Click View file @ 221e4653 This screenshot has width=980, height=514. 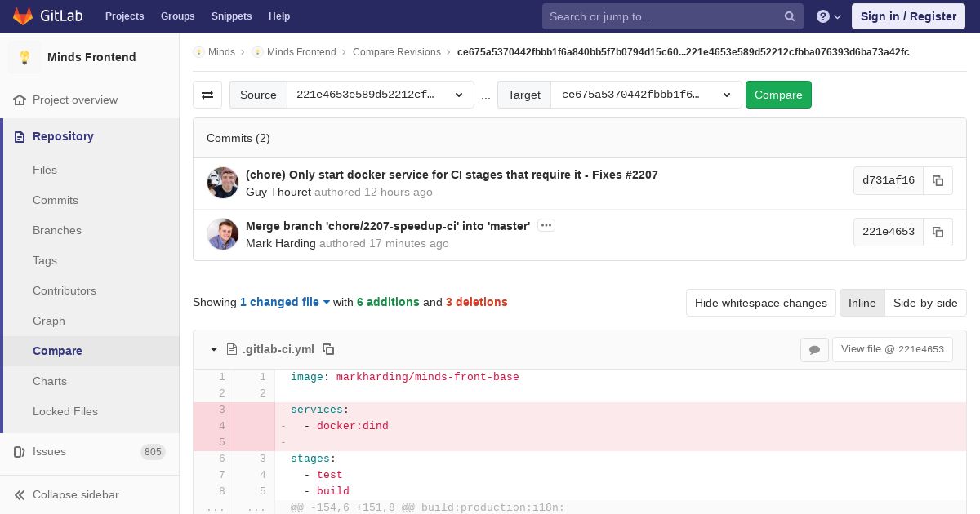click(x=892, y=349)
